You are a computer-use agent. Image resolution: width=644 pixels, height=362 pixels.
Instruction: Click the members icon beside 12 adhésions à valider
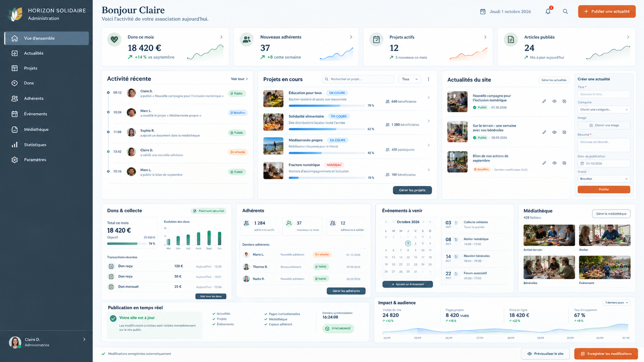333,223
